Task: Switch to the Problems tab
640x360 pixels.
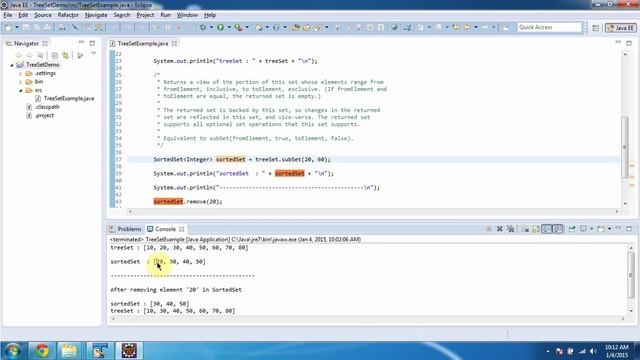Action: click(x=125, y=229)
